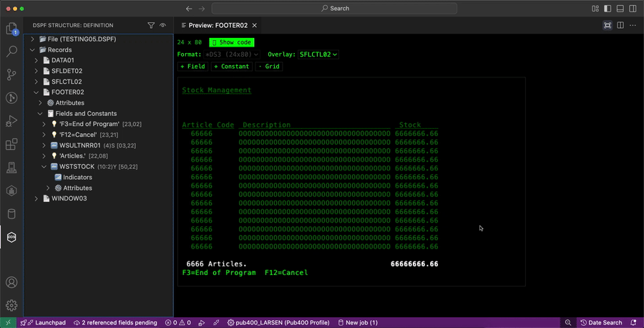This screenshot has height=328, width=644.
Task: Click the Article Code column header
Action: (x=208, y=125)
